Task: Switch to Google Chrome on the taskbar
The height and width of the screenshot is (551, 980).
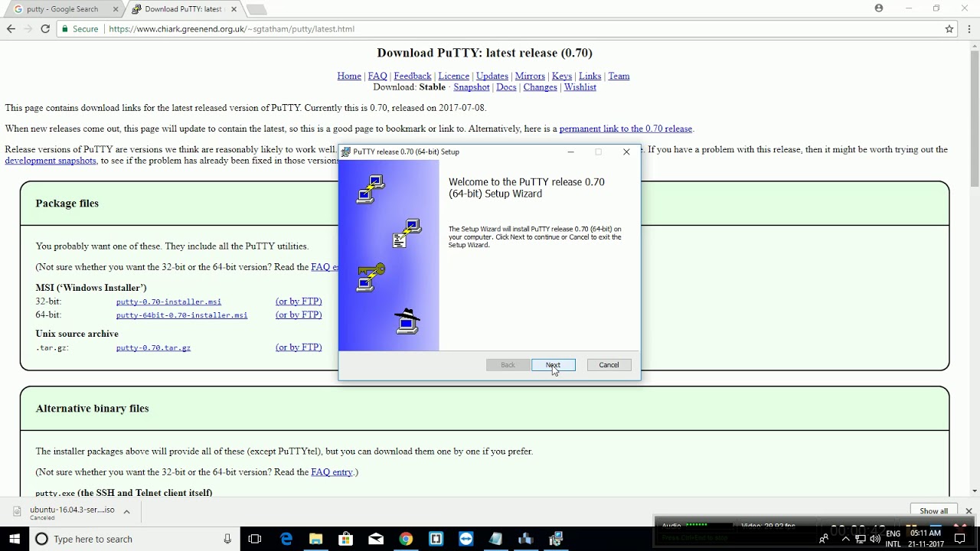Action: click(406, 539)
